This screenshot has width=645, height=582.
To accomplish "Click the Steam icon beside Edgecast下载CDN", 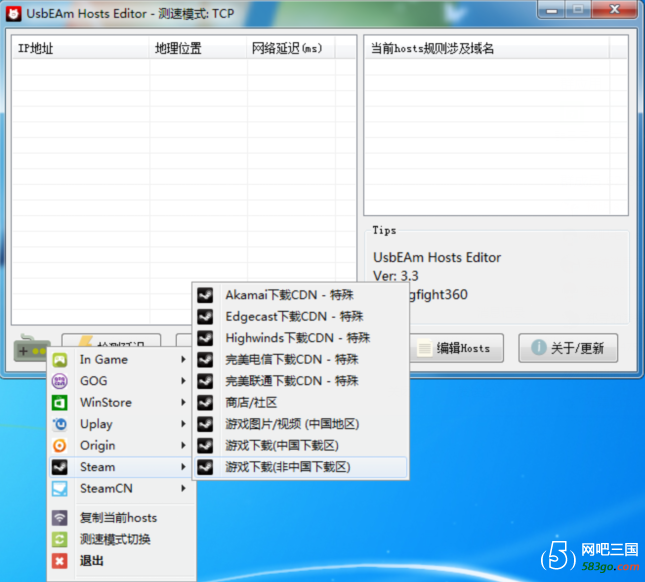I will pos(205,316).
